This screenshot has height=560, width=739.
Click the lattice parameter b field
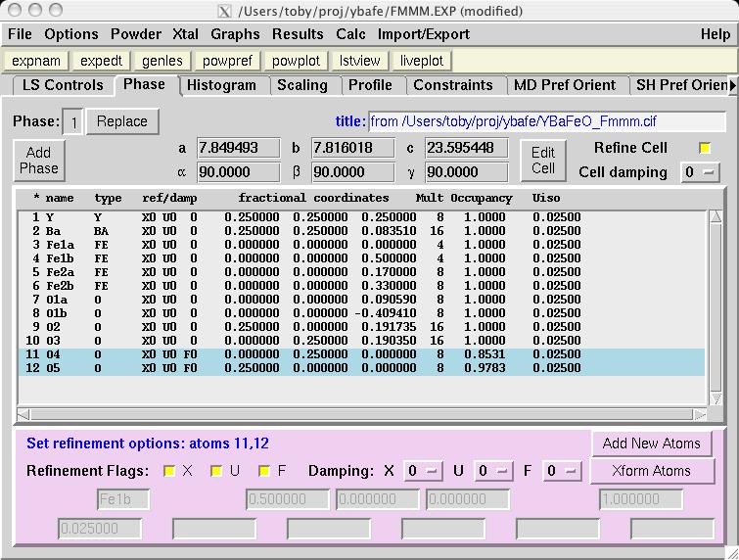pos(353,148)
